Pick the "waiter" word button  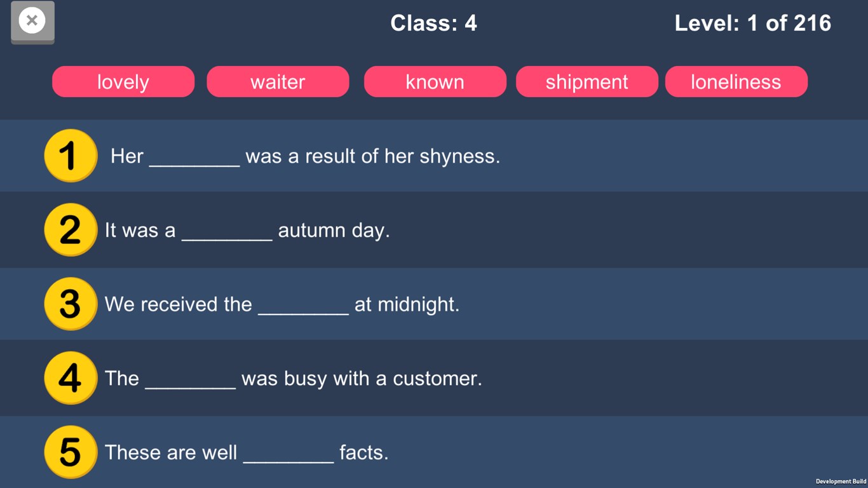coord(278,82)
